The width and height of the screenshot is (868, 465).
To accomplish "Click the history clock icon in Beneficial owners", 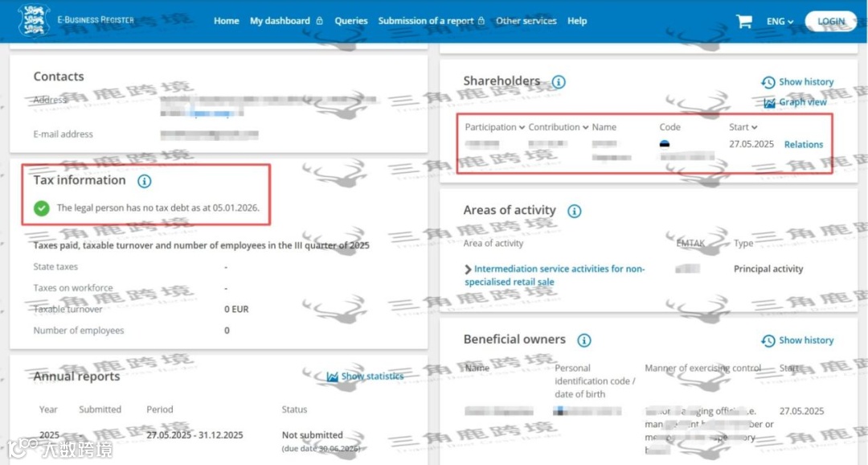I will coord(768,340).
